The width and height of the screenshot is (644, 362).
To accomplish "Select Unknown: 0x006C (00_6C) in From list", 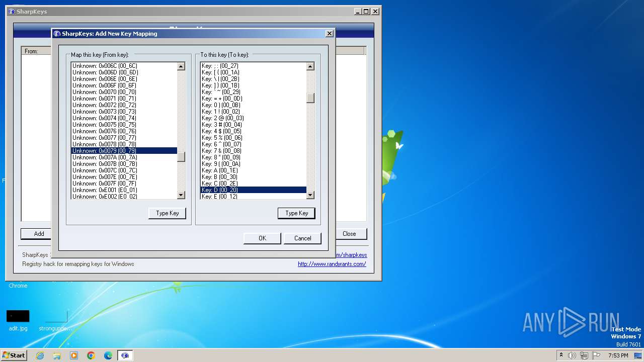I will coord(124,66).
